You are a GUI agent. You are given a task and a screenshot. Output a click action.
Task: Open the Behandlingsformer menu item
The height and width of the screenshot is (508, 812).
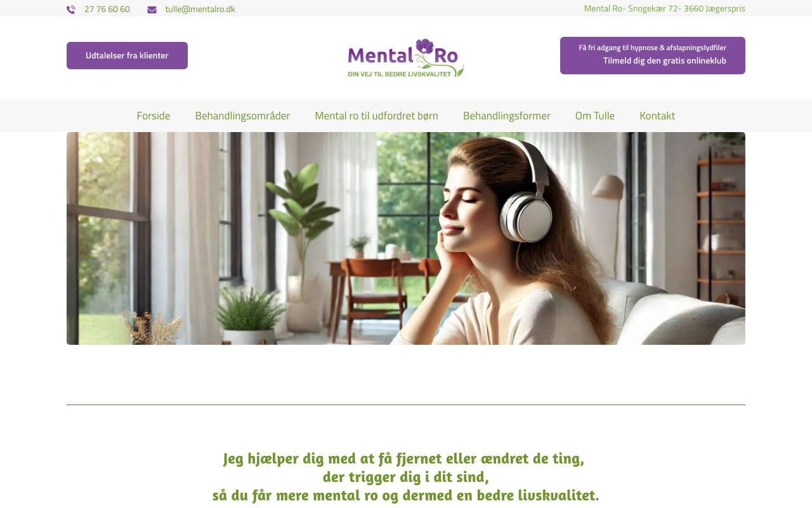(507, 116)
